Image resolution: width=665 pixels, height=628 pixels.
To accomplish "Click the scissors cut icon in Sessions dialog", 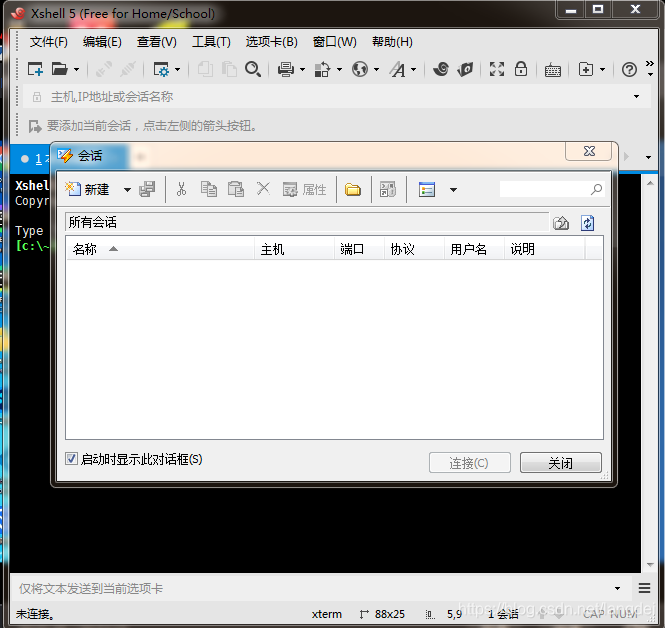I will pos(182,189).
